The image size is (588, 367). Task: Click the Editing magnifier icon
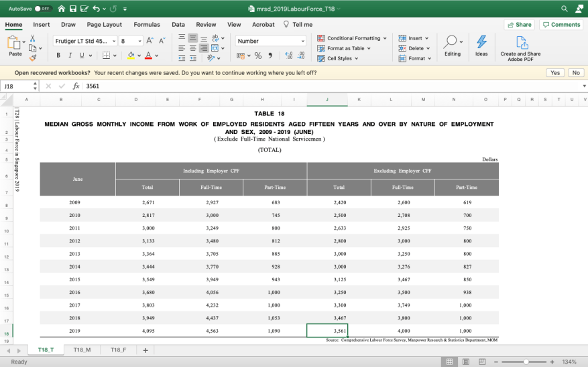(452, 42)
